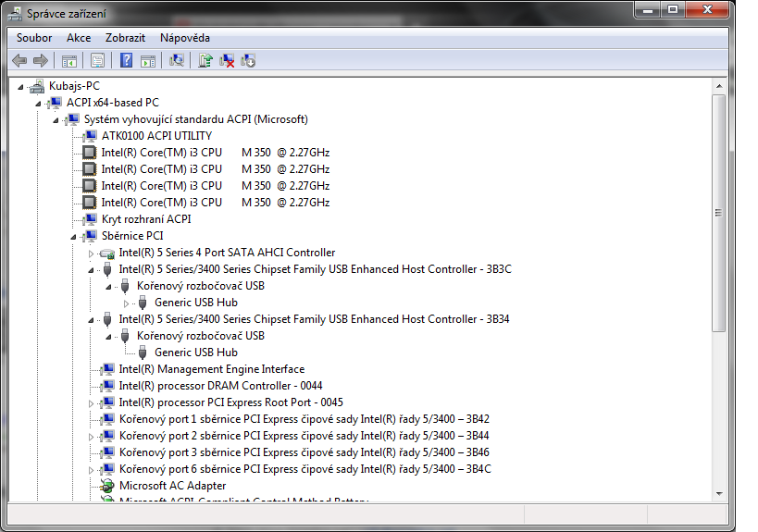The height and width of the screenshot is (532, 758).
Task: Scan for hardware changes toolbar icon
Action: coord(177,60)
